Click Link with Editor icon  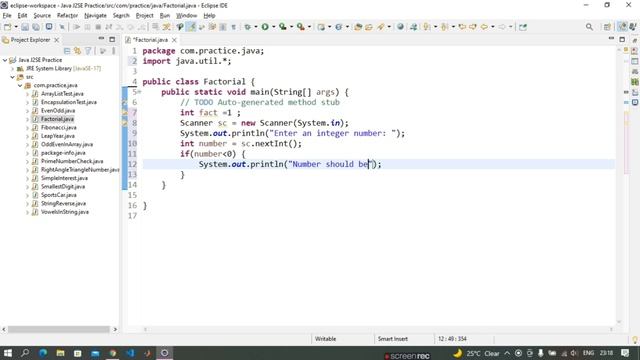[78, 51]
